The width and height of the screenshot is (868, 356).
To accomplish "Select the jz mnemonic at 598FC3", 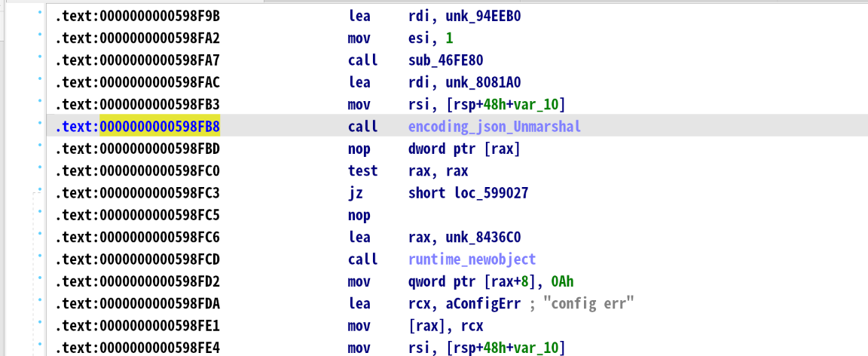I will 356,193.
